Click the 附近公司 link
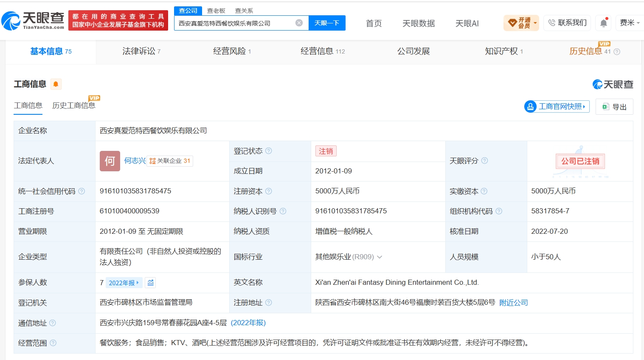The height and width of the screenshot is (360, 644). point(514,303)
